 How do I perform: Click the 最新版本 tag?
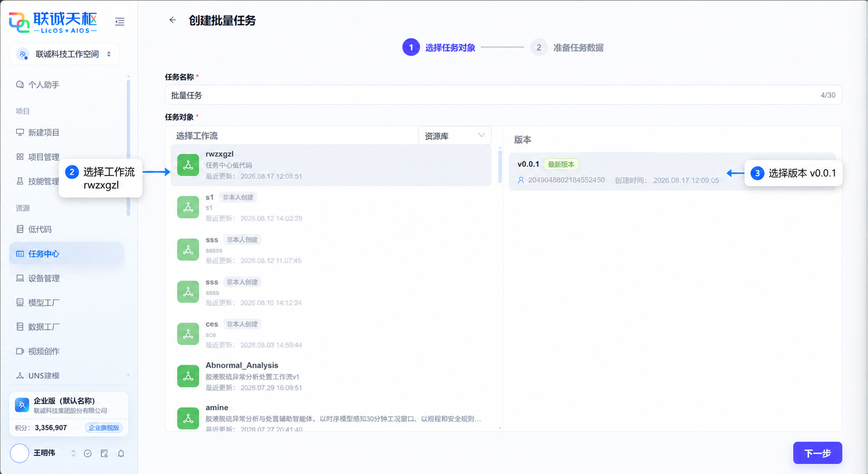(x=561, y=165)
